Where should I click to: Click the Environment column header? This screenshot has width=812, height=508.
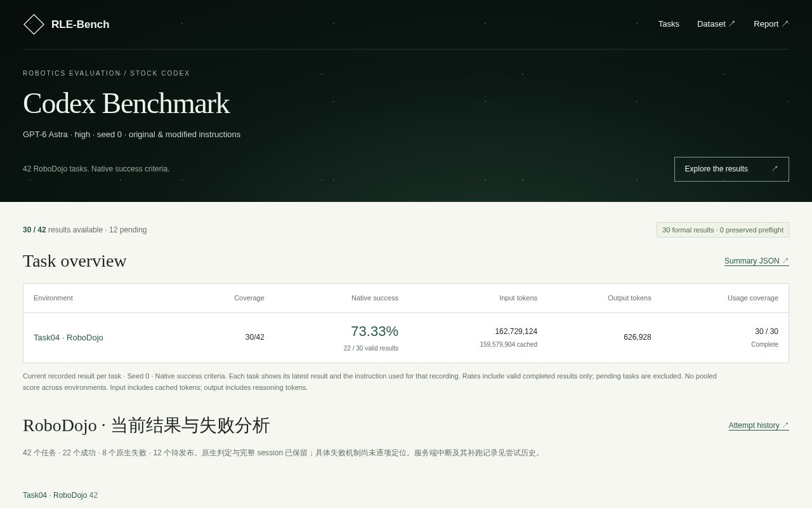click(53, 298)
